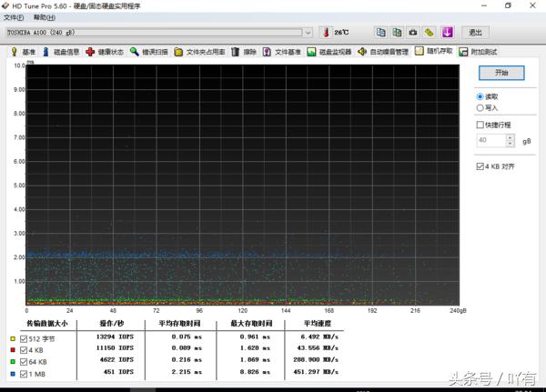Image resolution: width=546 pixels, height=392 pixels.
Task: Expand the TOSHIBA A100 drive selector dropdown
Action: point(308,33)
